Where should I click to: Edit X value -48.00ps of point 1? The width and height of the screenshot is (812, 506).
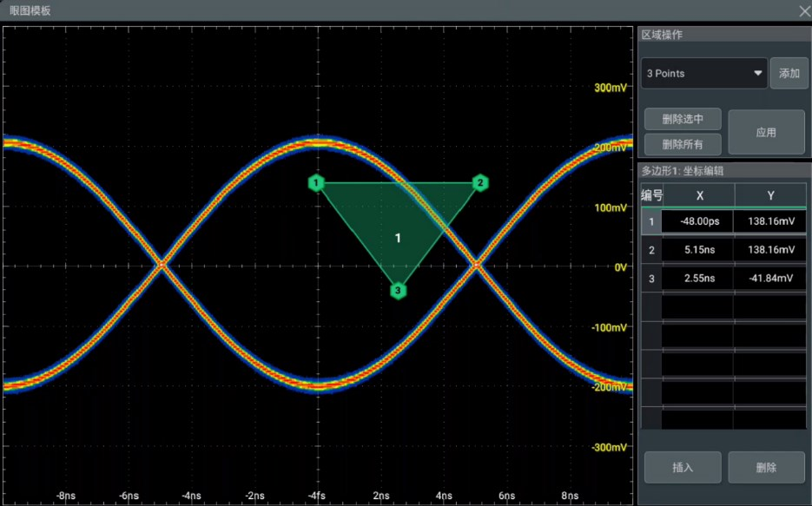(697, 221)
